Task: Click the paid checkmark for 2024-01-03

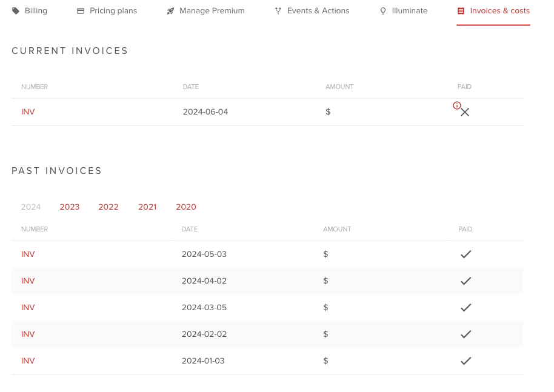Action: 466,360
